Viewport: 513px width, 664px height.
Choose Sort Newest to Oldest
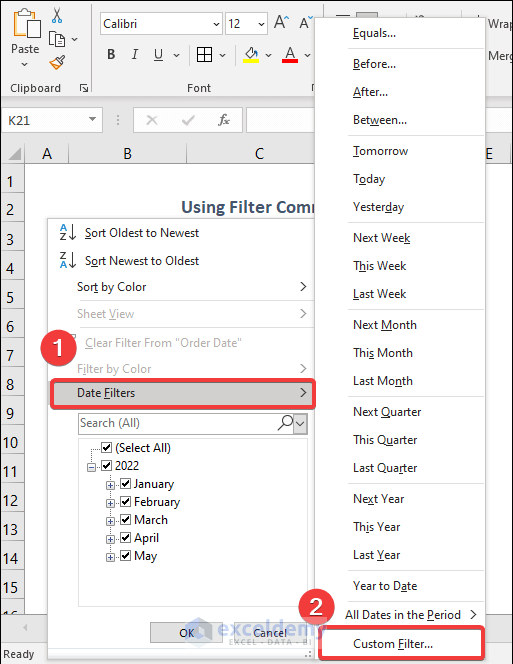pos(181,260)
